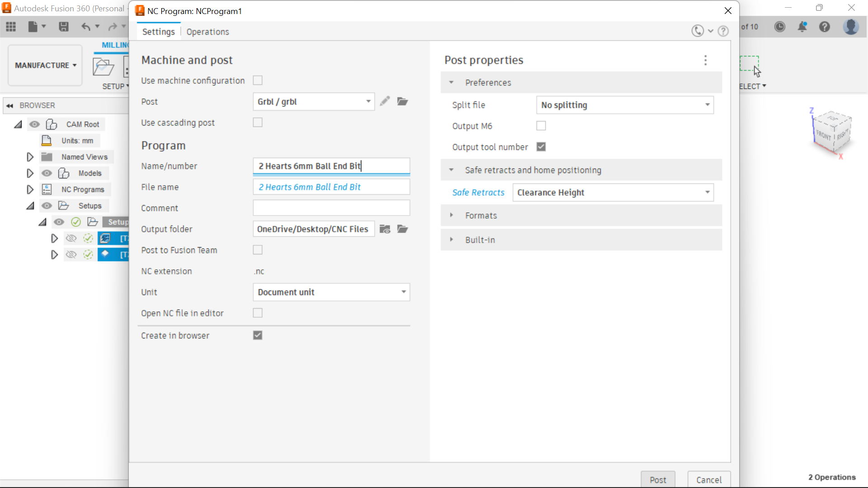Open the folder browser for Output folder
Viewport: 868px width, 488px height.
(x=402, y=229)
